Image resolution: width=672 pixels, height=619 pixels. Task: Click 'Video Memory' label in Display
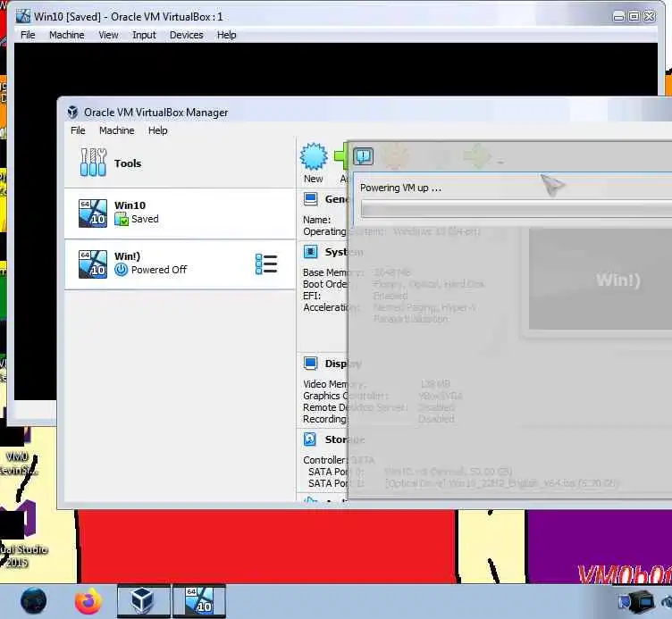(334, 384)
